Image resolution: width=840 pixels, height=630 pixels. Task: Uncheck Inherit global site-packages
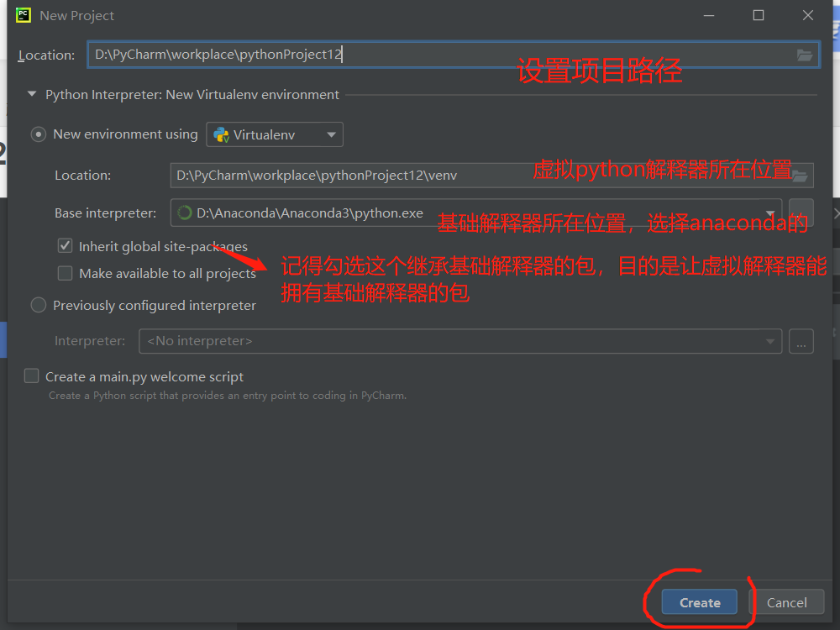click(x=65, y=246)
